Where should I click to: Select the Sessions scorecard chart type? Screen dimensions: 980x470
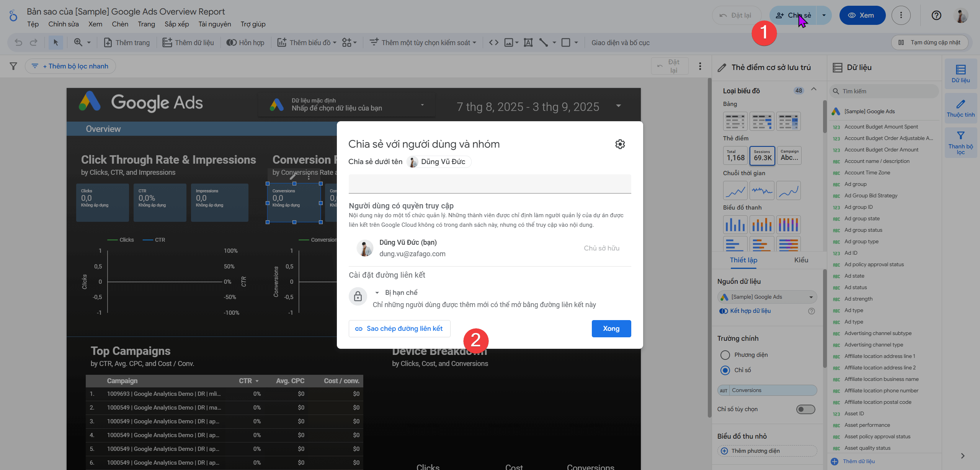pyautogui.click(x=762, y=155)
